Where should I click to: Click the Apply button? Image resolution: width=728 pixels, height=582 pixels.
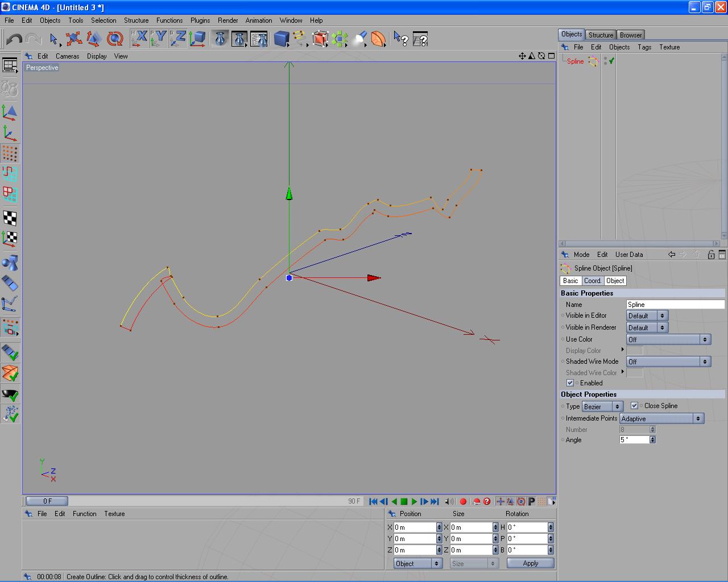(530, 563)
